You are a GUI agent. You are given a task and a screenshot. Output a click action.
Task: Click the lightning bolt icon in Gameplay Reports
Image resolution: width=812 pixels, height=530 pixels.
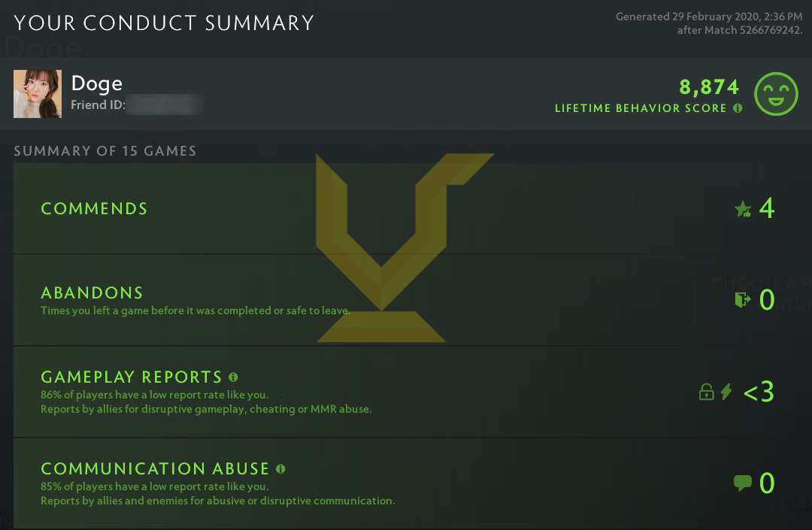click(x=726, y=392)
